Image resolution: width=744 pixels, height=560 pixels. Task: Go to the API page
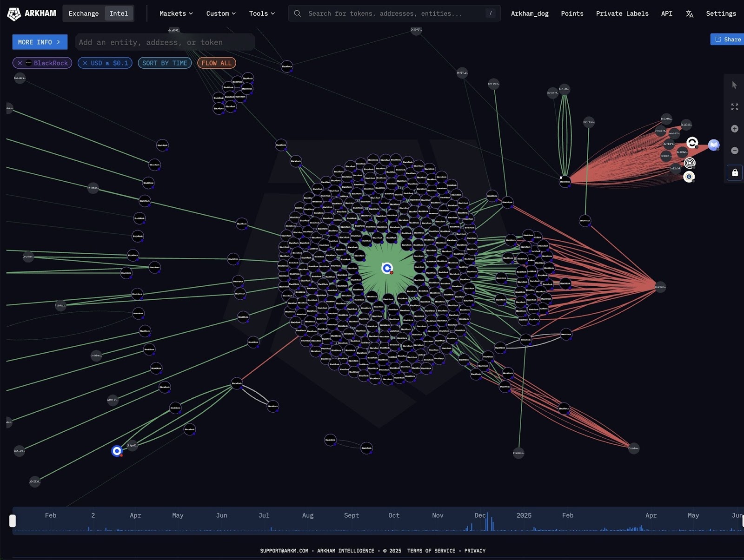[666, 13]
